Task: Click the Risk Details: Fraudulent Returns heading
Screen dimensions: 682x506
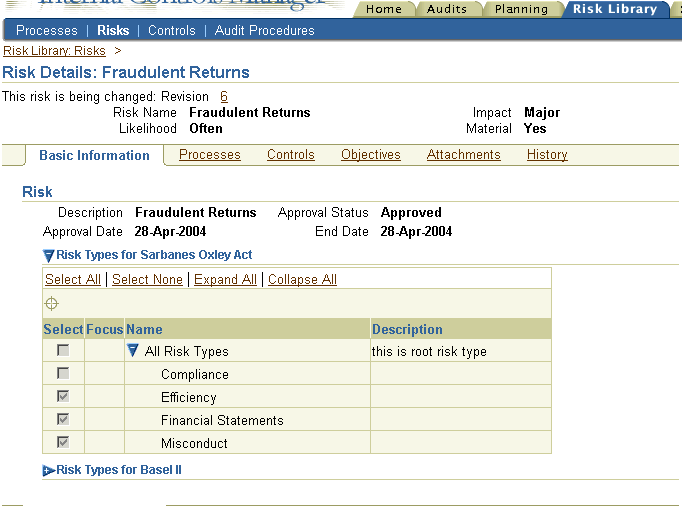Action: [x=126, y=72]
